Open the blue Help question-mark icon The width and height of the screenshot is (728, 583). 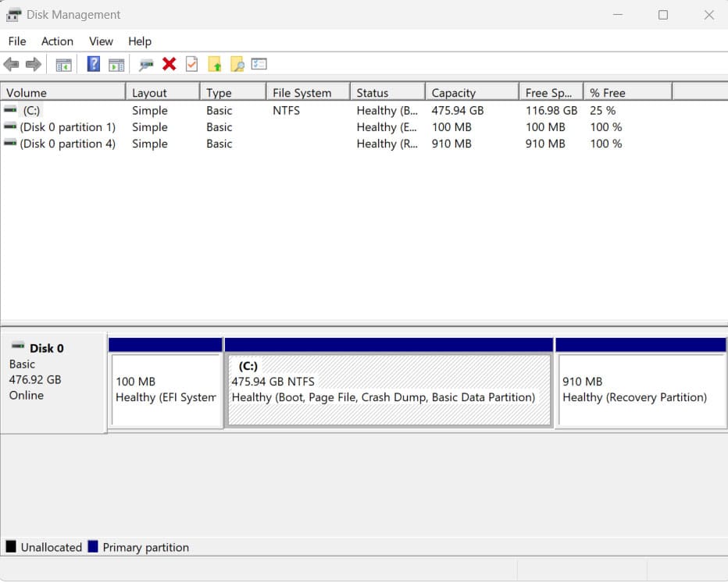click(x=94, y=64)
